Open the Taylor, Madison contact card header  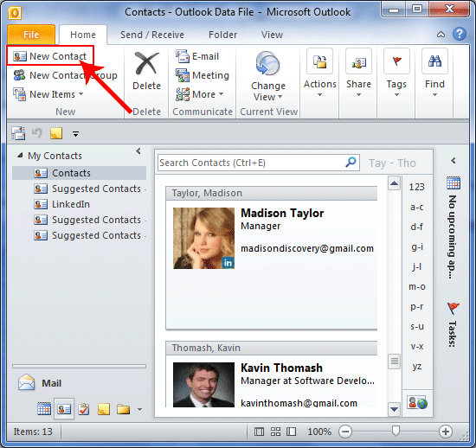coord(272,193)
